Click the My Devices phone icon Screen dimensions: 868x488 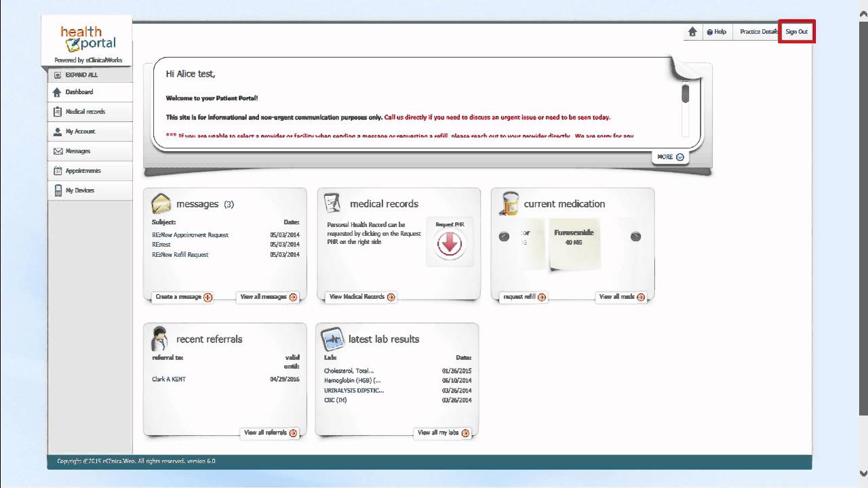coord(58,190)
